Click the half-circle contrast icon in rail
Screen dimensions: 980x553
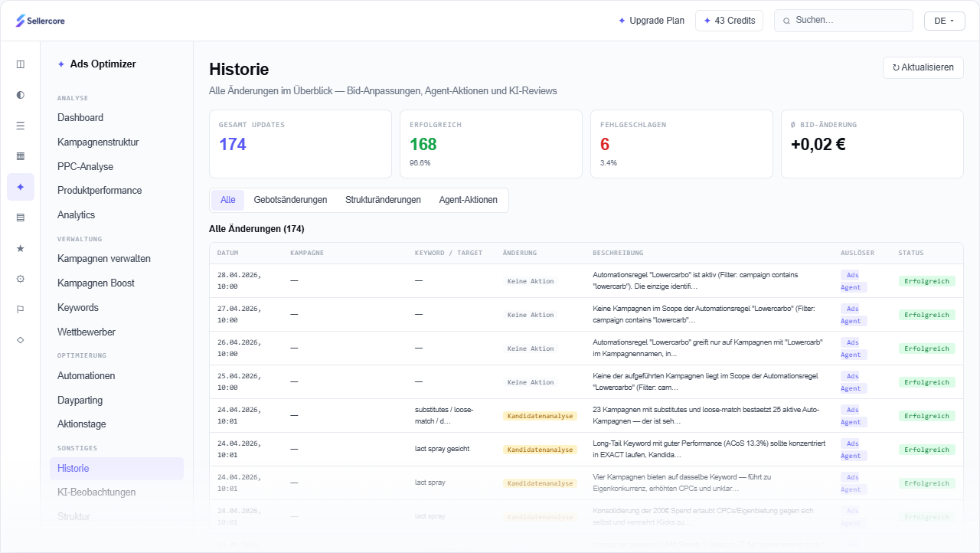pos(20,95)
